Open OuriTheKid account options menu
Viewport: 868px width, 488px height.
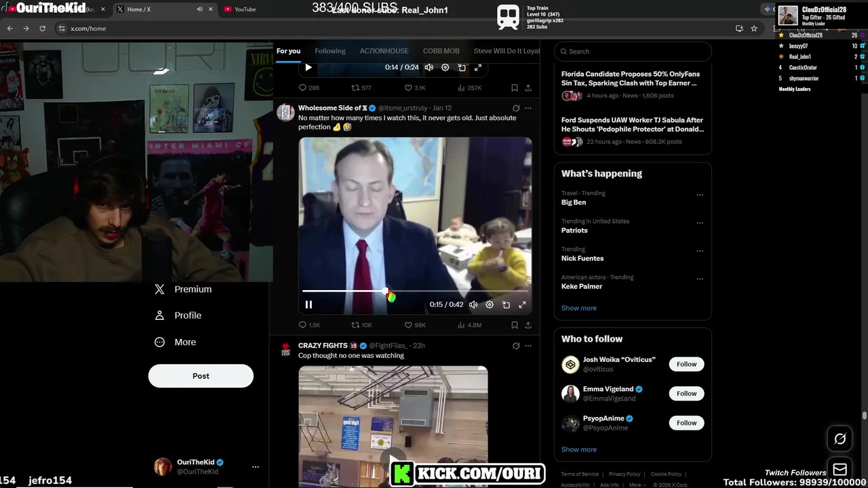coord(255,467)
